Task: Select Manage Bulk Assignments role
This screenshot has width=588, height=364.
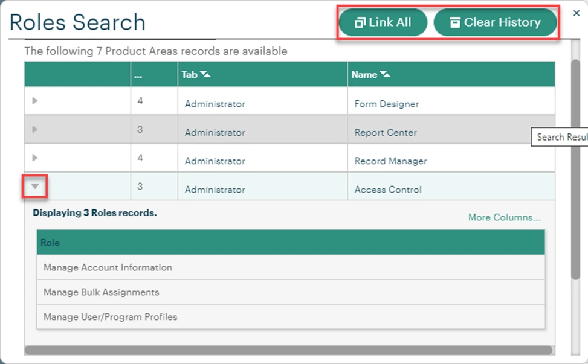Action: click(291, 292)
